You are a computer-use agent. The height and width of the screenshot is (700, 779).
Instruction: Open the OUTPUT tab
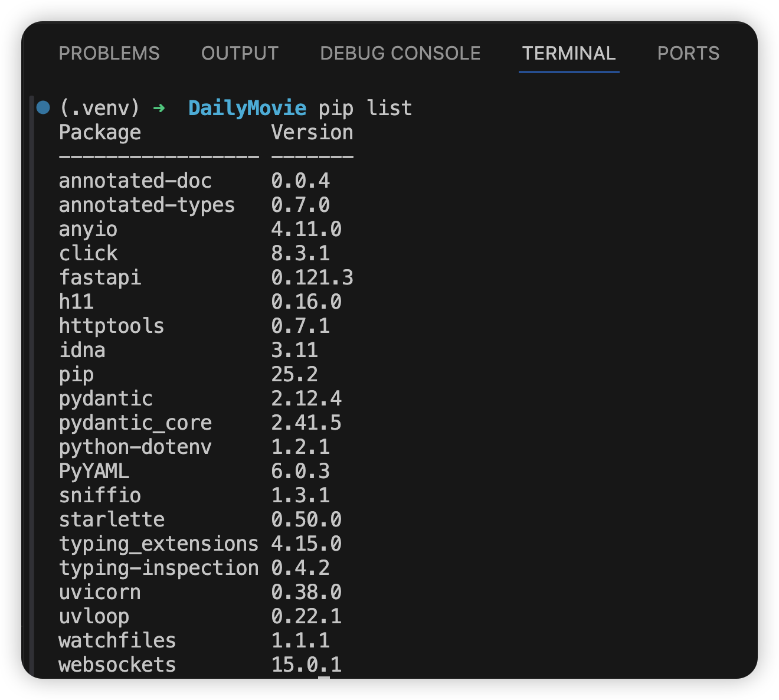click(x=240, y=53)
